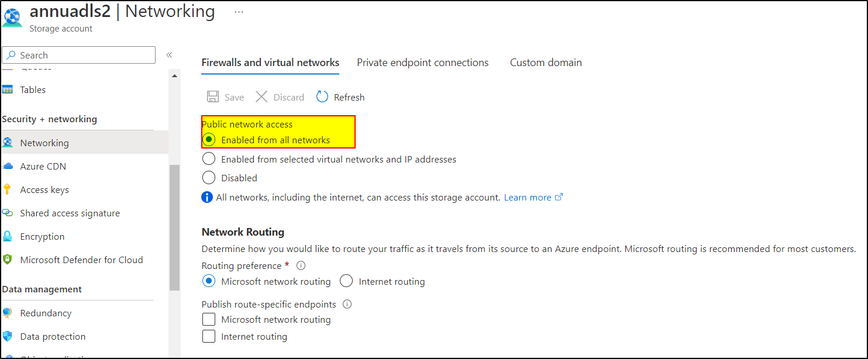Switch to Private endpoint connections tab
This screenshot has width=868, height=359.
pos(422,62)
